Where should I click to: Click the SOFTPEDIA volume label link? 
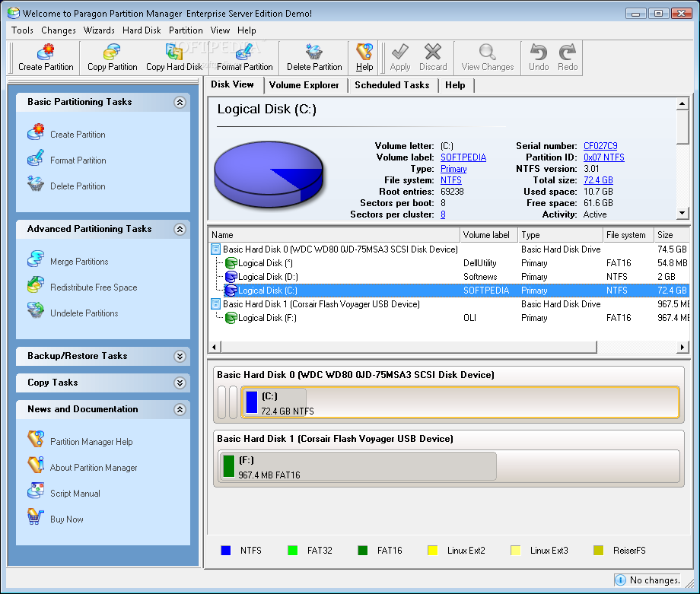coord(463,157)
